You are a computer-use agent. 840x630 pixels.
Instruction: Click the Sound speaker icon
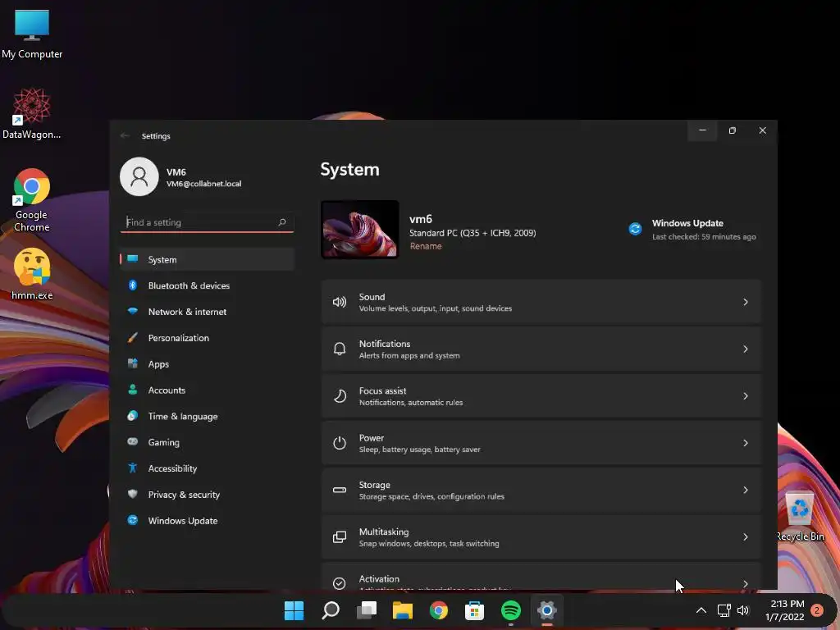340,302
